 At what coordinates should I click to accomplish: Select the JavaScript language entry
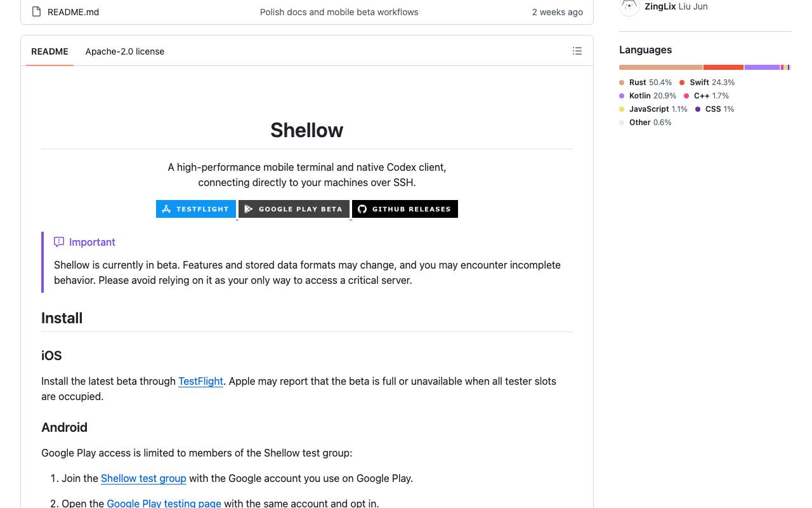point(653,109)
